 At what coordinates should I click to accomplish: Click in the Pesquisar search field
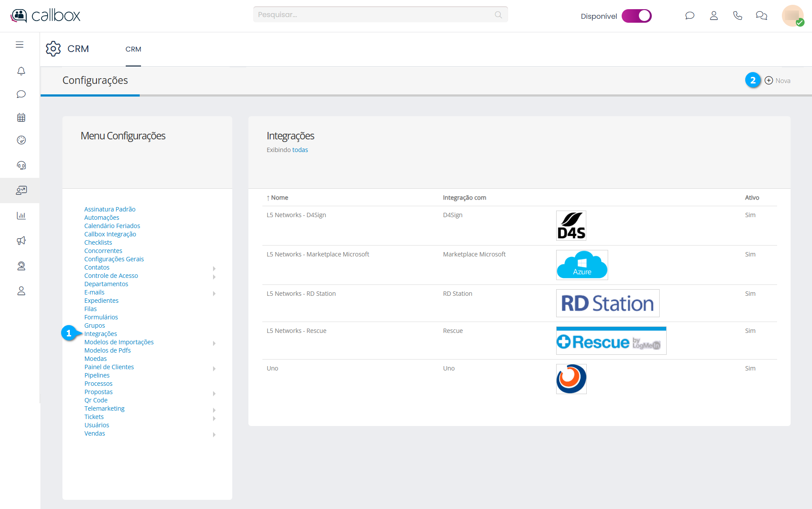point(375,15)
